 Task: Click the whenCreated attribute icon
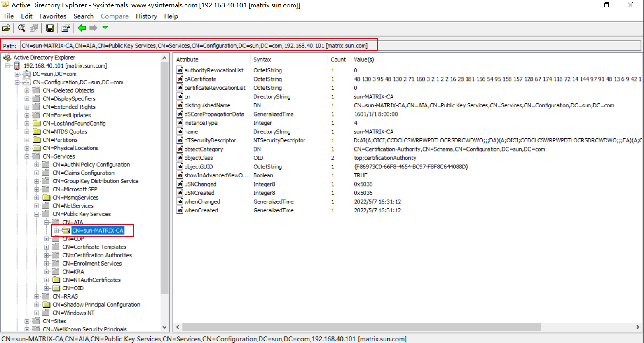[x=180, y=210]
